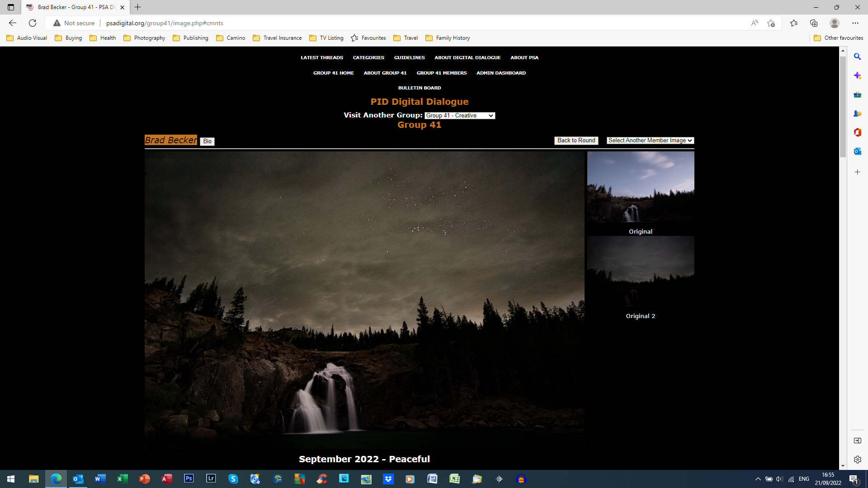Open Collections icon in toolbar

(x=814, y=23)
